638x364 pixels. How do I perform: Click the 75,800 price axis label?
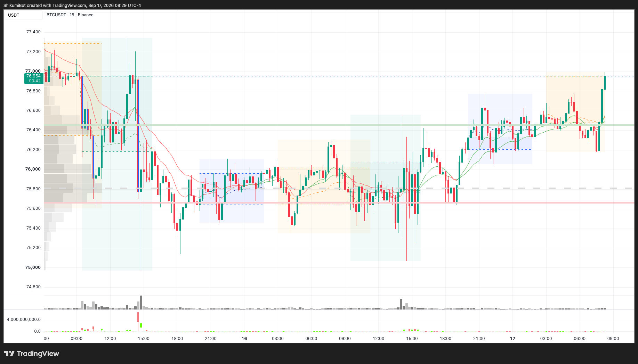[33, 189]
